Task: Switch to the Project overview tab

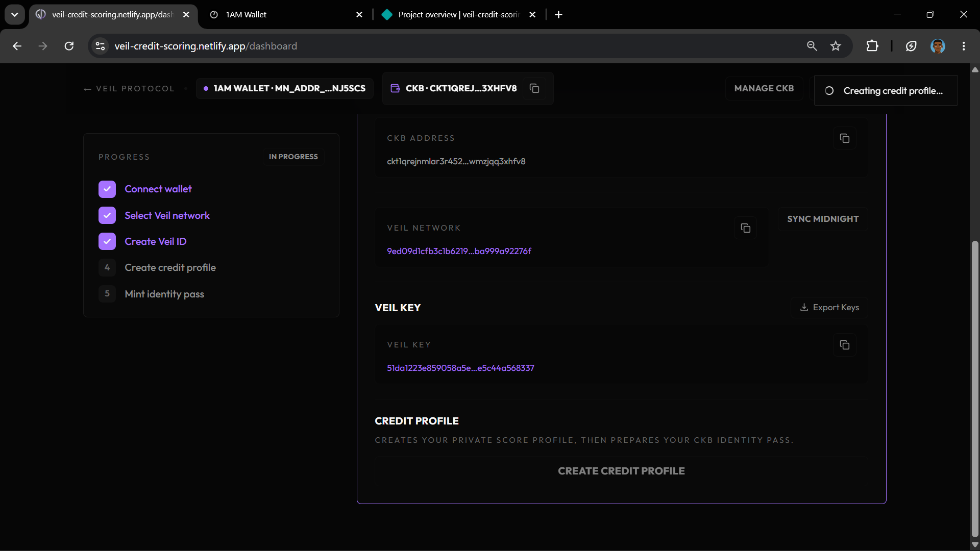Action: coord(459,14)
